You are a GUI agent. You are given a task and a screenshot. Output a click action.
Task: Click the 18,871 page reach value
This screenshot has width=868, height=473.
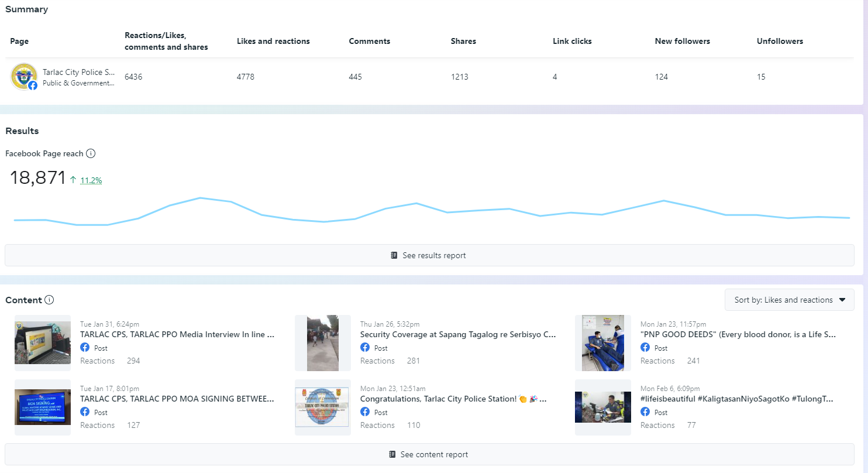38,178
